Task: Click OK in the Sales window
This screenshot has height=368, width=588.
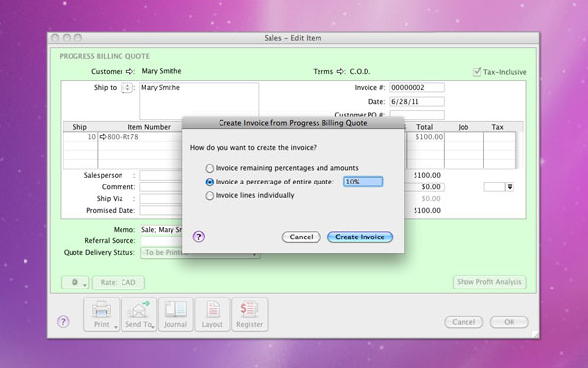Action: [510, 322]
